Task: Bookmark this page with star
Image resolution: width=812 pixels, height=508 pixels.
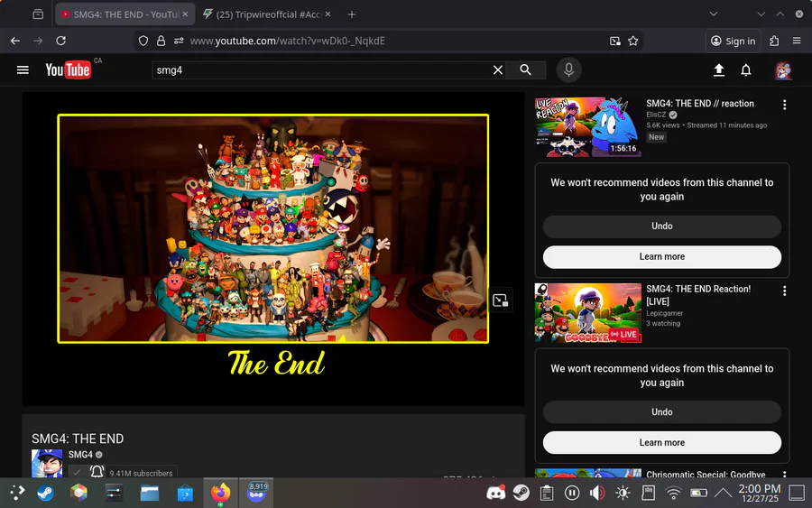Action: click(x=632, y=41)
